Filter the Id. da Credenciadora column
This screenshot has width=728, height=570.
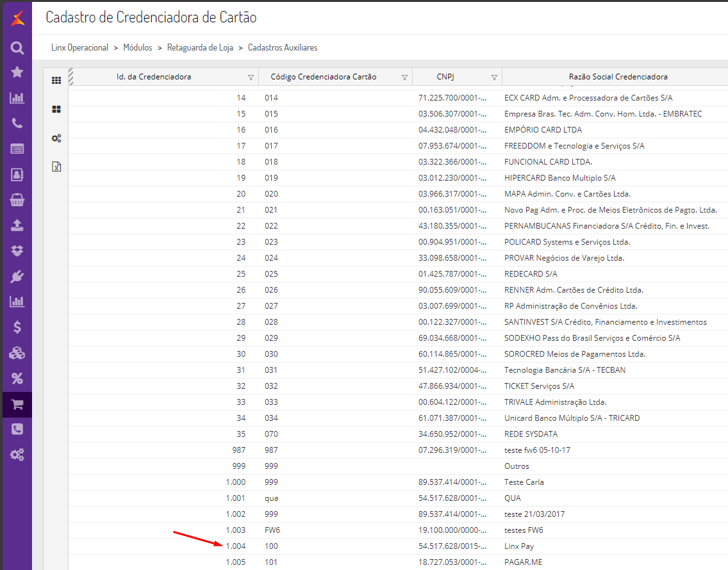251,77
